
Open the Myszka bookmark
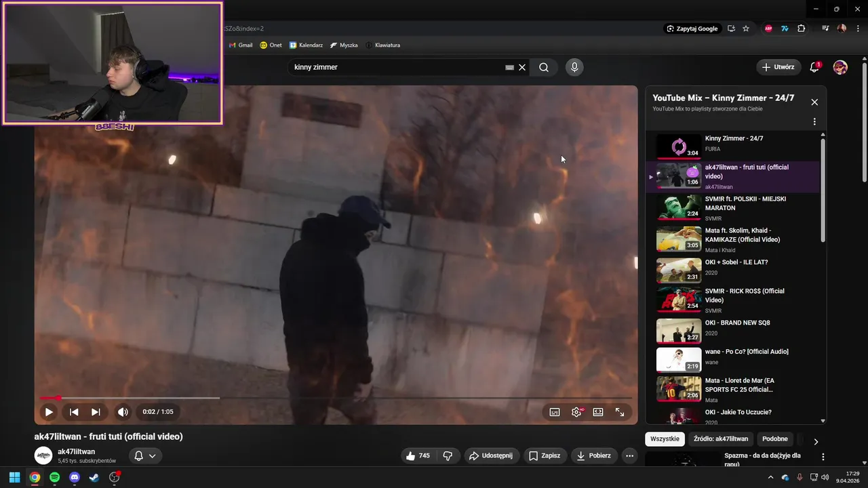point(344,45)
